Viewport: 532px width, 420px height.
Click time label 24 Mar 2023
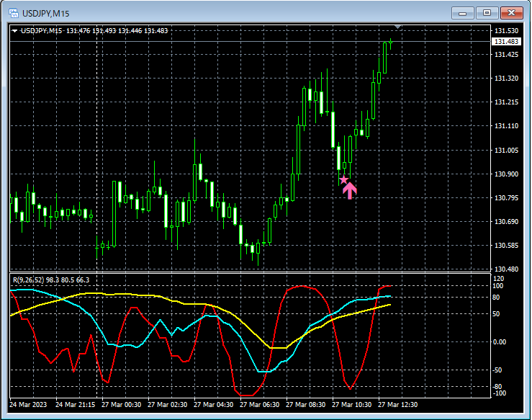[28, 405]
